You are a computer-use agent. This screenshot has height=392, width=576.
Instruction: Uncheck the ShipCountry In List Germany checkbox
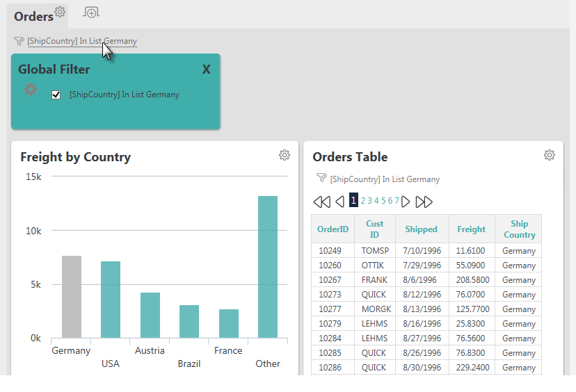point(56,95)
